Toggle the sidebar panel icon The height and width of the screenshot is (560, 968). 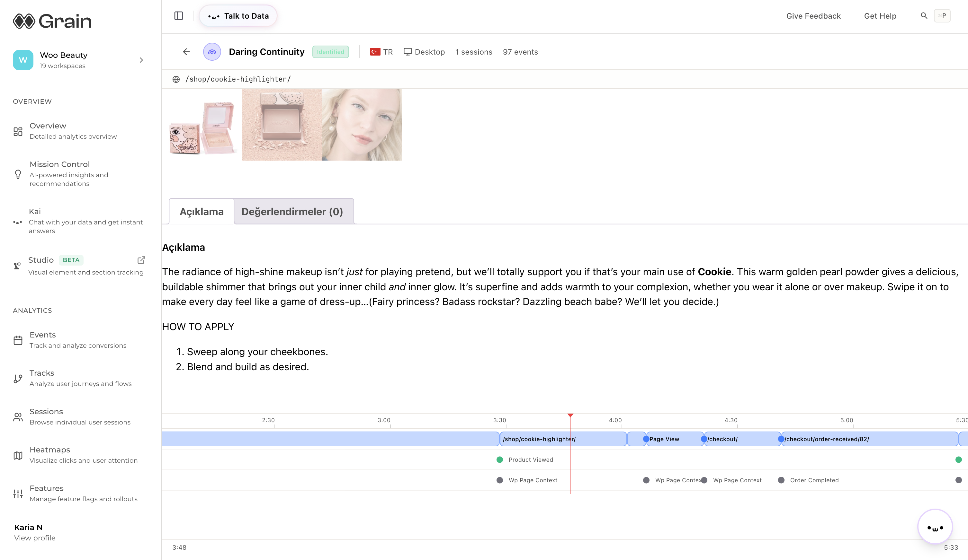pyautogui.click(x=179, y=16)
